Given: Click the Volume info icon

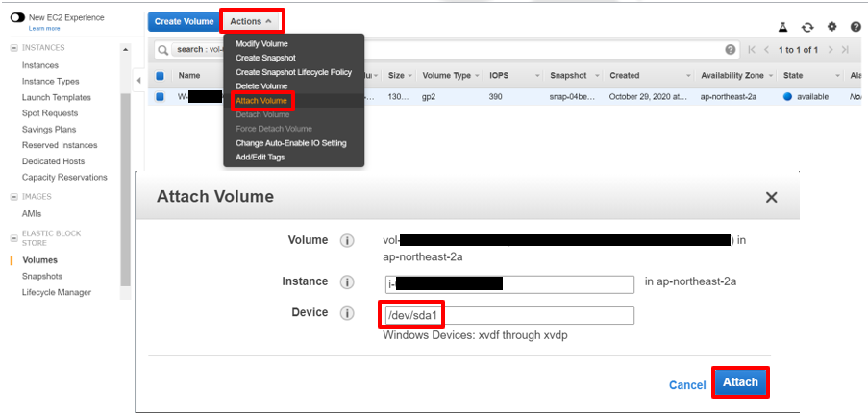Looking at the screenshot, I should (347, 241).
